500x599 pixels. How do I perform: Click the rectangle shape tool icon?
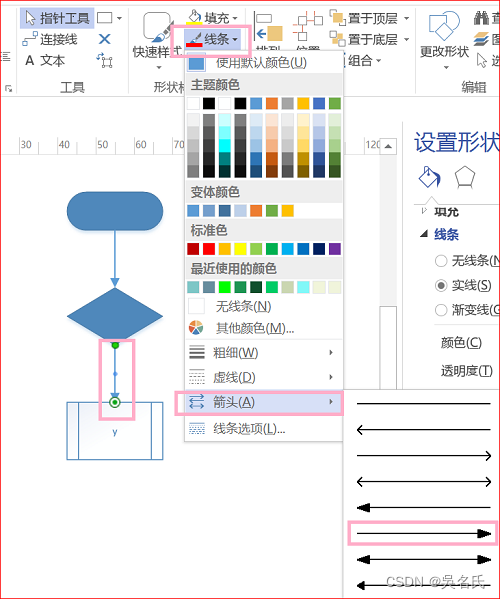(x=105, y=18)
